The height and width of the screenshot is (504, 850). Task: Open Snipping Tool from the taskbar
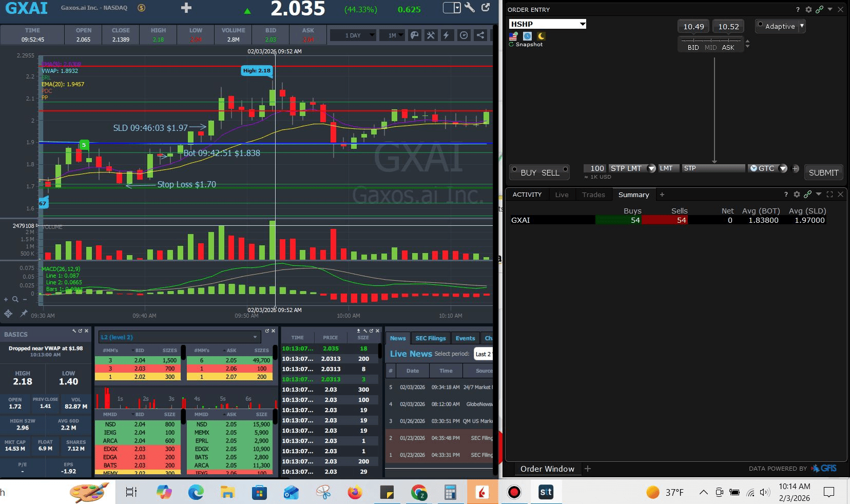[x=323, y=493]
